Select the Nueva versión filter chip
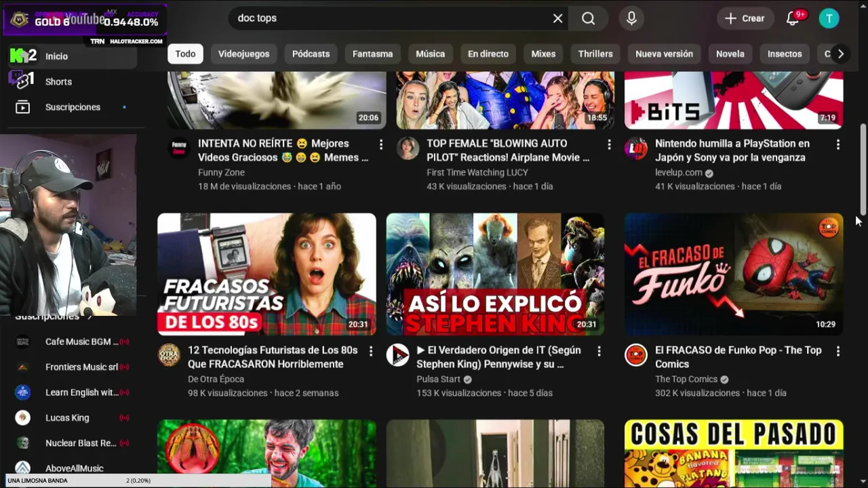 (x=664, y=54)
